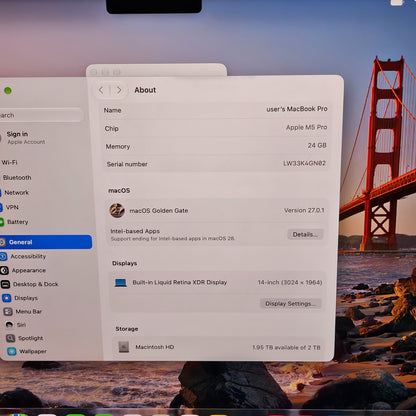Click the memory value "24 GB"
Screen dimensions: 416x416
pyautogui.click(x=317, y=145)
